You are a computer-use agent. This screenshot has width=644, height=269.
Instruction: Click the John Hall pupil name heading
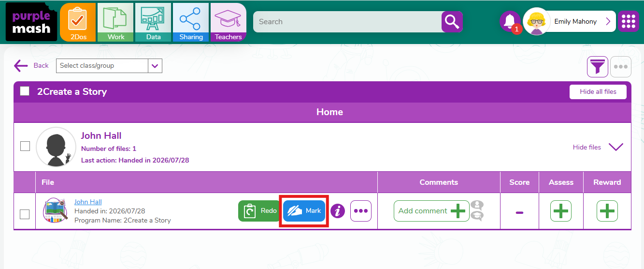point(101,135)
